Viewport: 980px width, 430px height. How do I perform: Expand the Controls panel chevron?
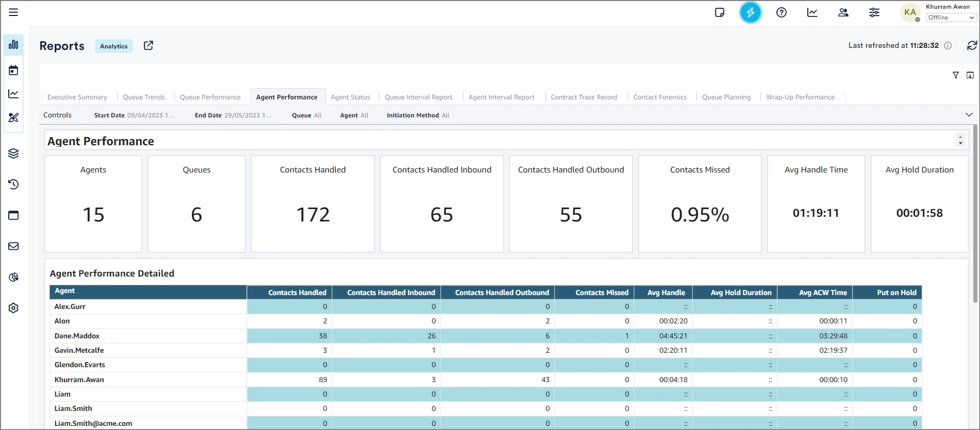tap(969, 115)
